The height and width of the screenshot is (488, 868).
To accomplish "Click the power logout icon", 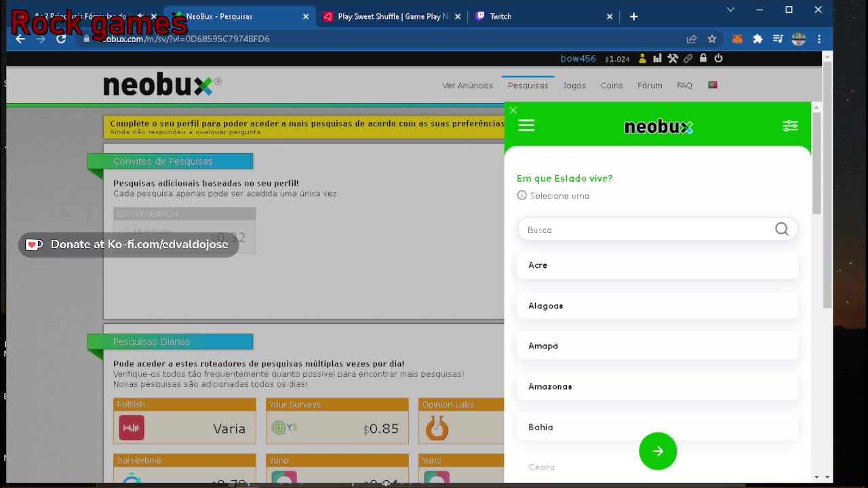I will pos(718,58).
